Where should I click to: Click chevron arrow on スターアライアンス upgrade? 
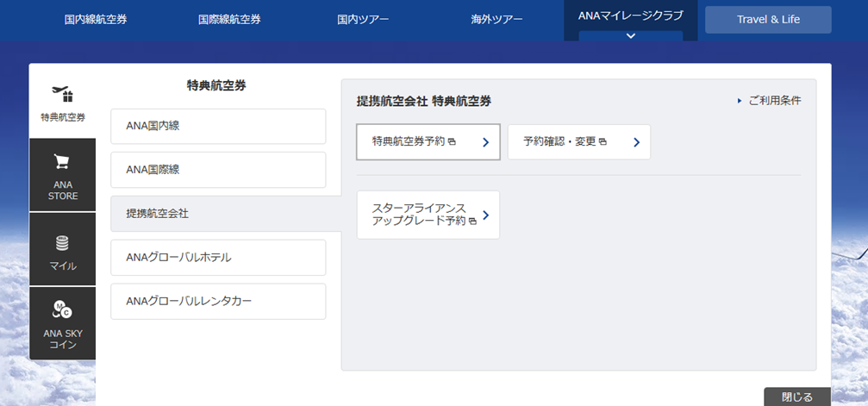pos(485,215)
